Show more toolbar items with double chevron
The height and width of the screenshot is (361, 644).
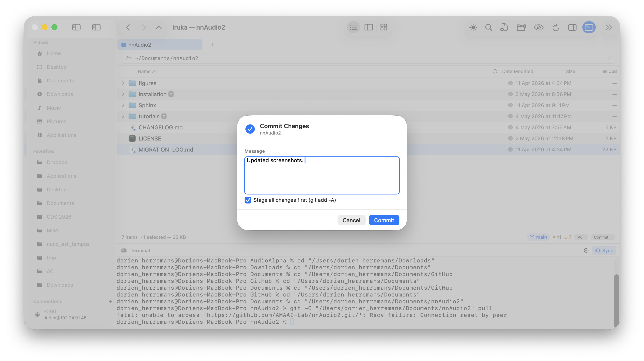tap(609, 27)
